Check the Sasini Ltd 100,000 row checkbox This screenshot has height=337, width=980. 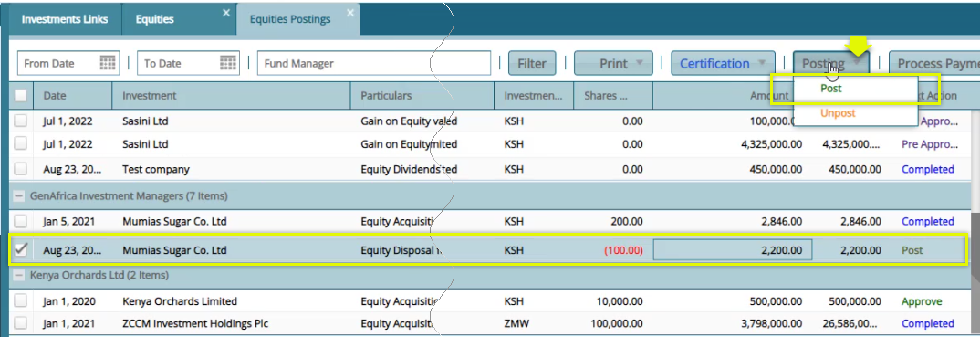click(21, 121)
